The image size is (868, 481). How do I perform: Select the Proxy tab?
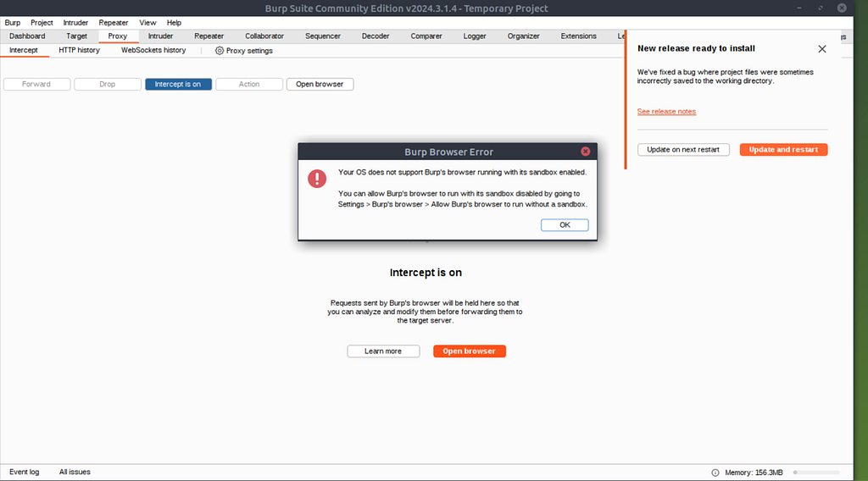(117, 36)
